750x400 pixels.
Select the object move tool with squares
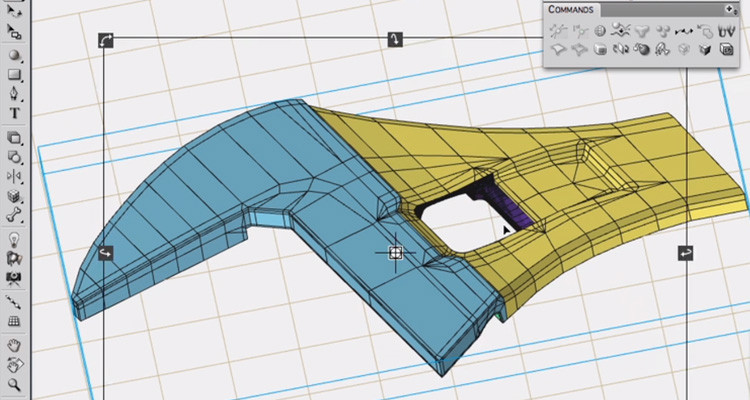[14, 33]
